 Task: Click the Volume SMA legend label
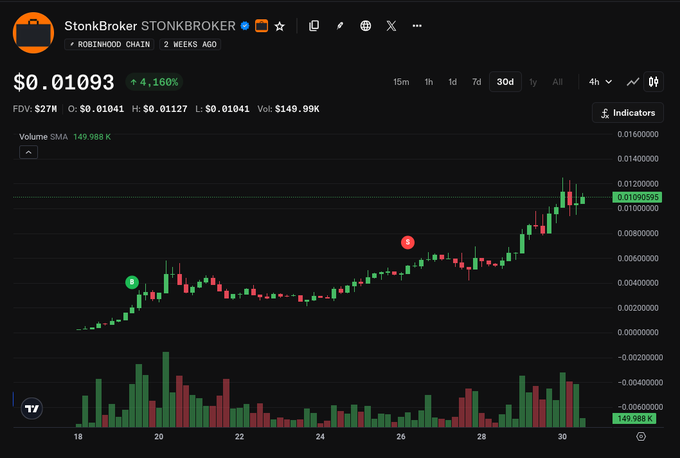click(43, 137)
